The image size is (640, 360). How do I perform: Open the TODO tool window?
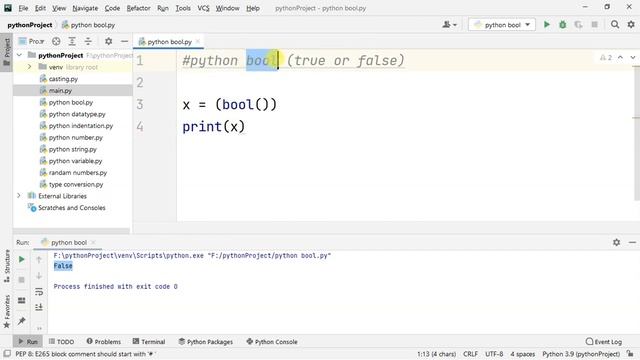pyautogui.click(x=61, y=342)
